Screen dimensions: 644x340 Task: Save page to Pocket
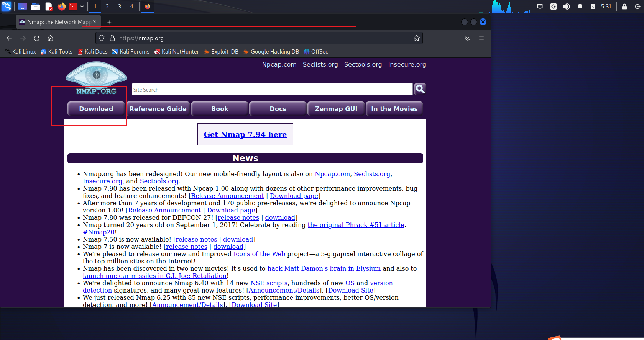point(468,38)
